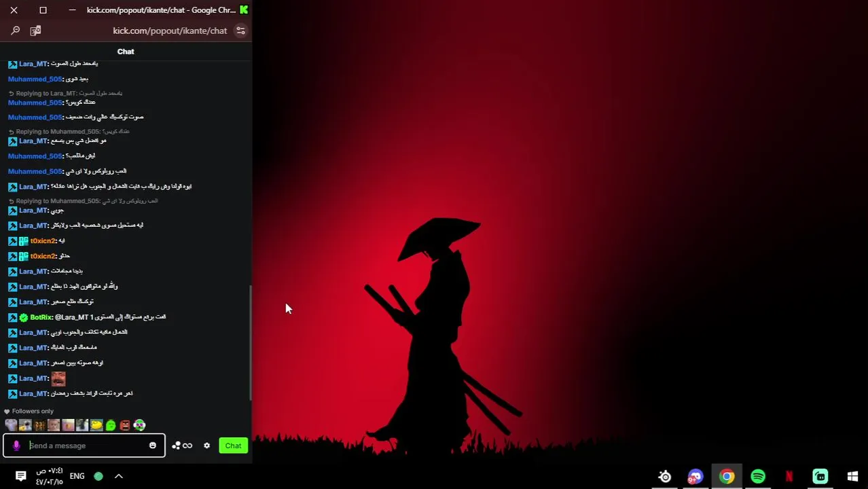Viewport: 868px width, 489px height.
Task: Click the translate page icon in address bar
Action: click(x=35, y=31)
